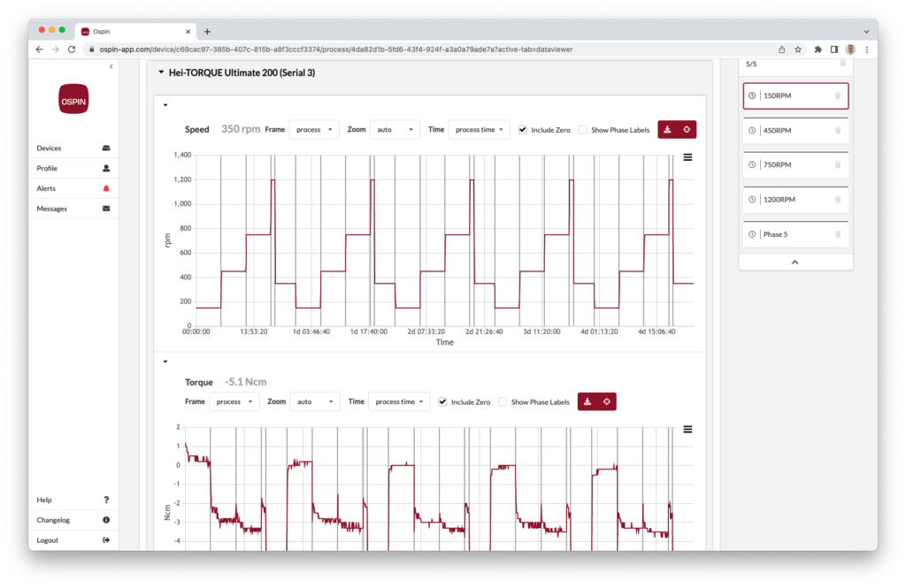Click the 350 rpm speed value

[x=241, y=129]
